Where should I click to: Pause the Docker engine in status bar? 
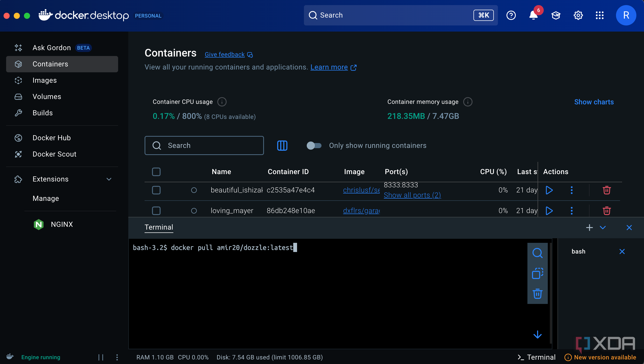tap(101, 357)
